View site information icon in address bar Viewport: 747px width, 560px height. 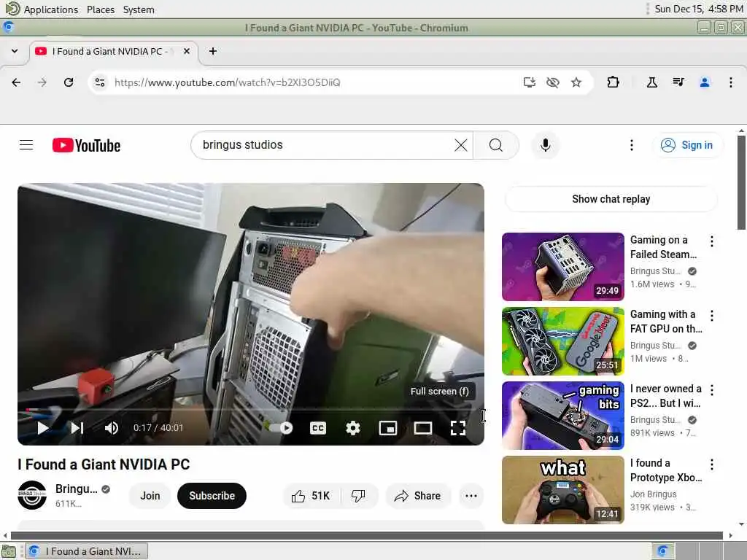99,82
